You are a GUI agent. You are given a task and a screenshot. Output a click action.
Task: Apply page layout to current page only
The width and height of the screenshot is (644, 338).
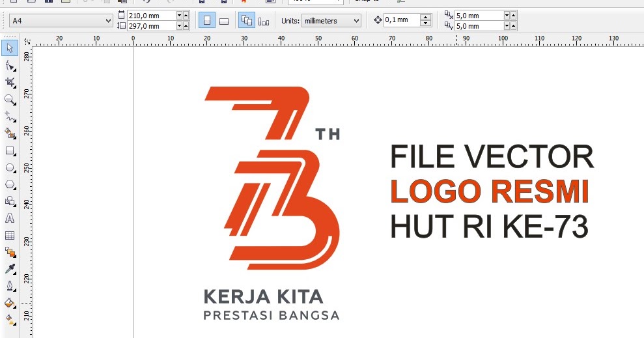[x=264, y=21]
